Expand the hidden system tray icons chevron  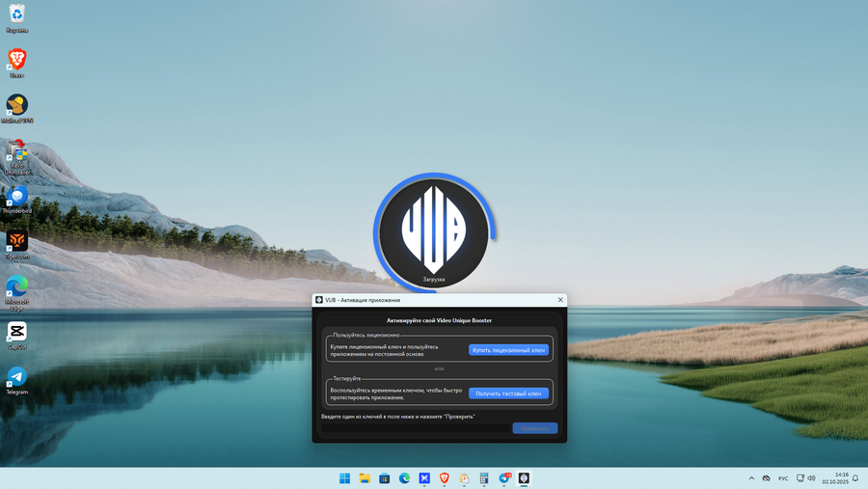coord(751,478)
